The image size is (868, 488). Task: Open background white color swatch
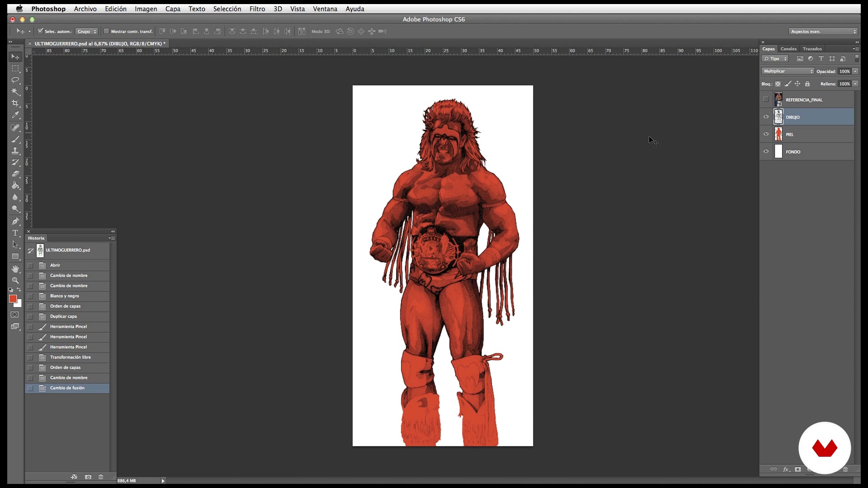[x=19, y=305]
